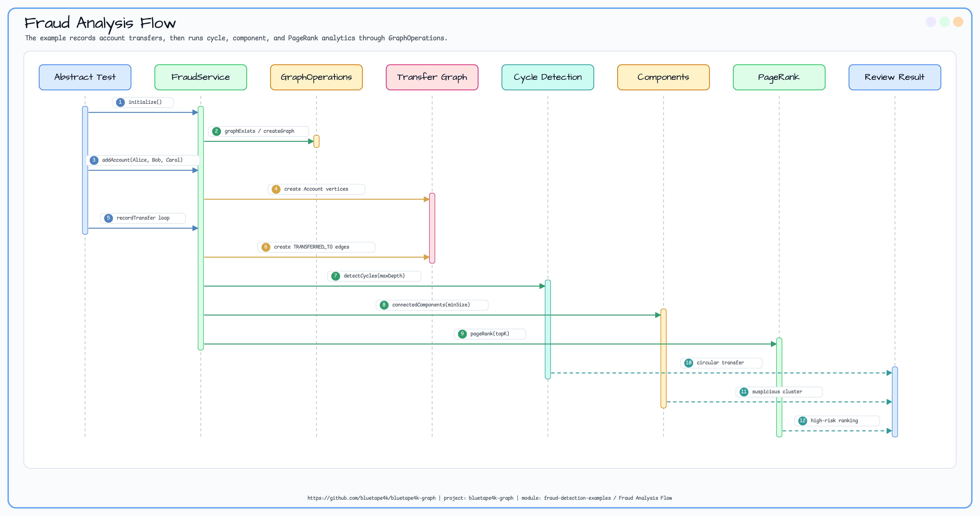
Task: Click step 7 number badge
Action: tap(335, 276)
